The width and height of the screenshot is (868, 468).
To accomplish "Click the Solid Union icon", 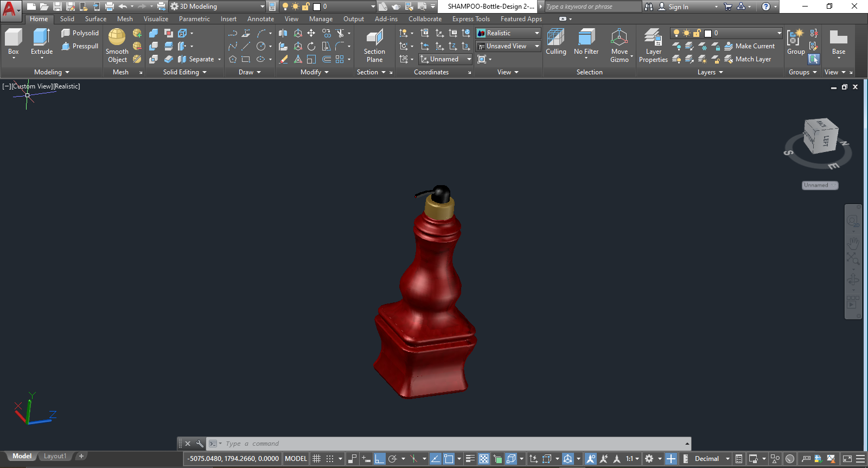I will point(154,33).
